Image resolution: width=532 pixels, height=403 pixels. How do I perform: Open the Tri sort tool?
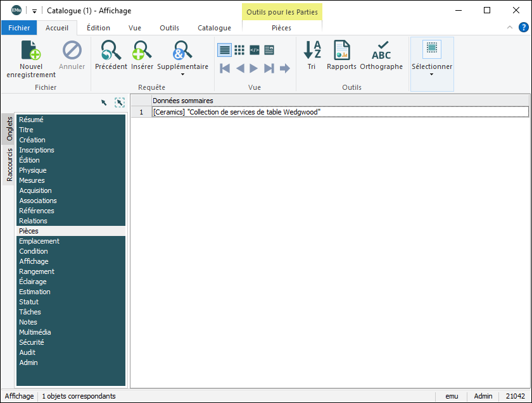pos(312,50)
